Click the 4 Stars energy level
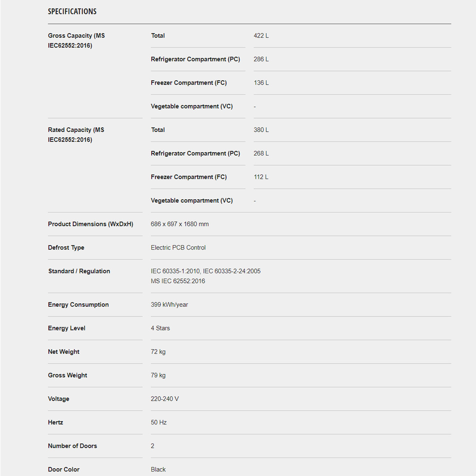476x476 pixels. (x=160, y=328)
